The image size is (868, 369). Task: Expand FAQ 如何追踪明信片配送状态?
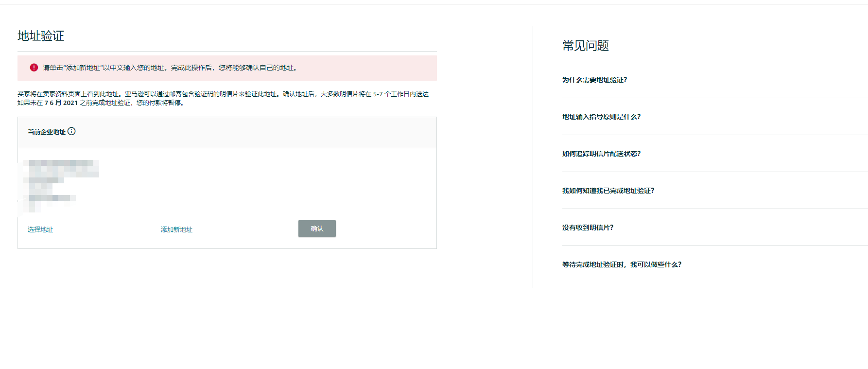[601, 154]
